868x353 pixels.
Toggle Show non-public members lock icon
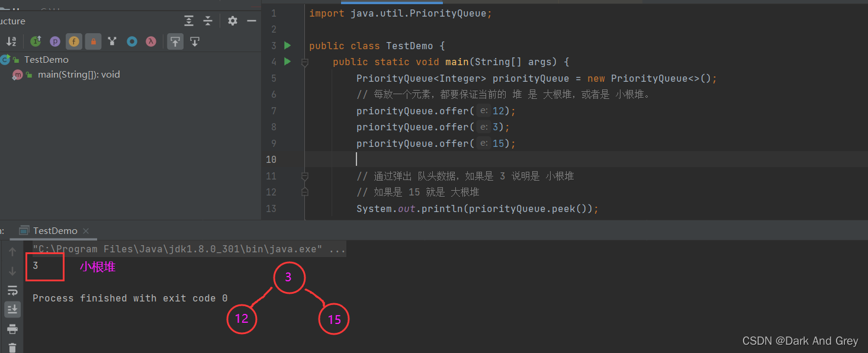tap(93, 41)
